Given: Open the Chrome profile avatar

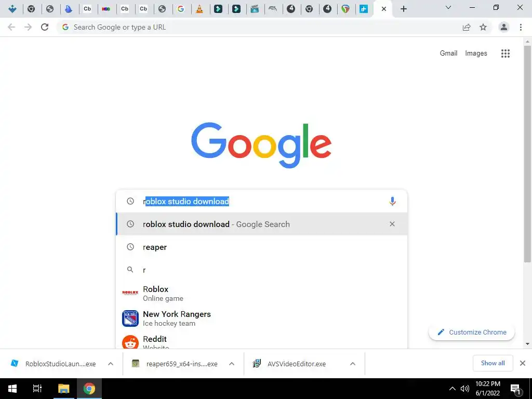Looking at the screenshot, I should 504,27.
